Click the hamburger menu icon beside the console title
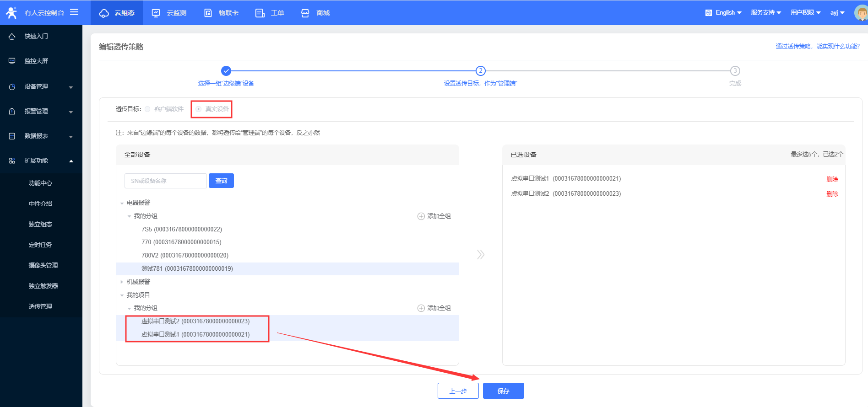Image resolution: width=868 pixels, height=407 pixels. 74,12
